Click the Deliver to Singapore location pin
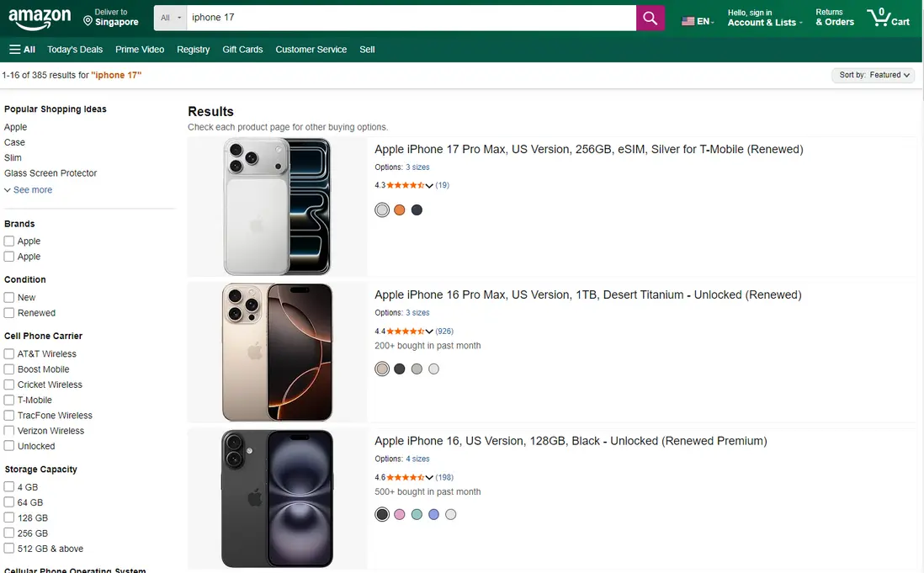This screenshot has width=924, height=573. pos(88,19)
